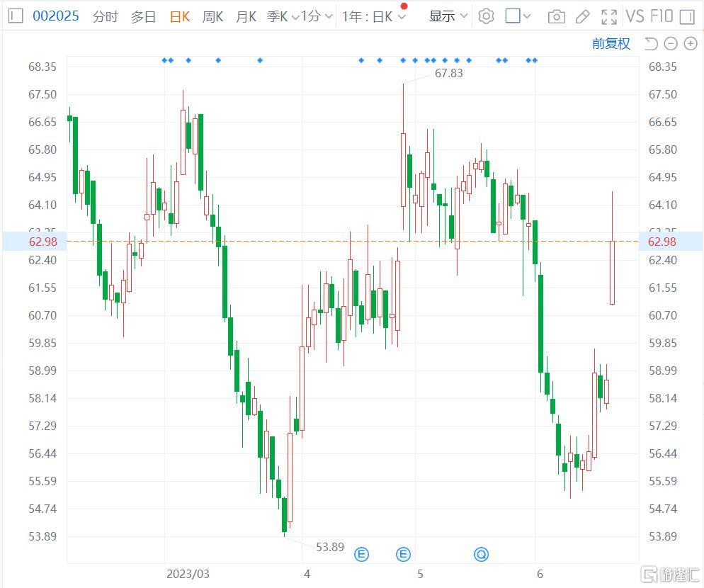Click the first E earnings marker
This screenshot has width=704, height=588.
point(361,554)
